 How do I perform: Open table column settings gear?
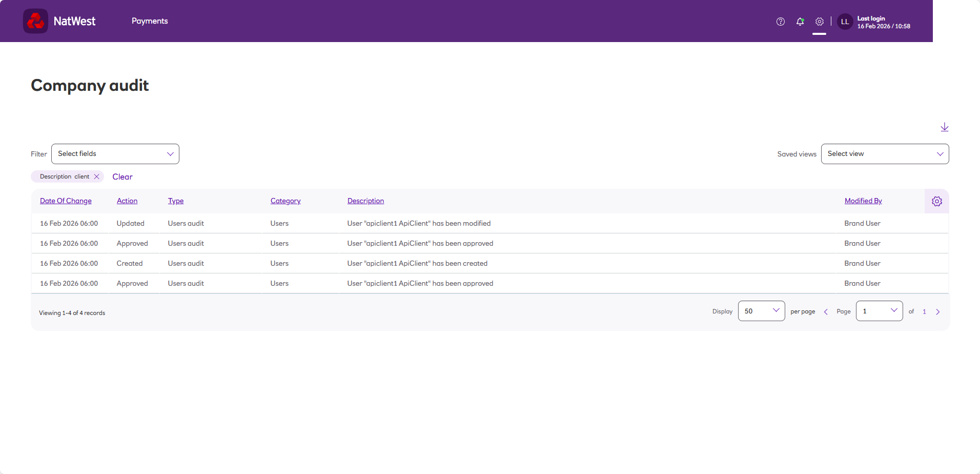click(937, 201)
